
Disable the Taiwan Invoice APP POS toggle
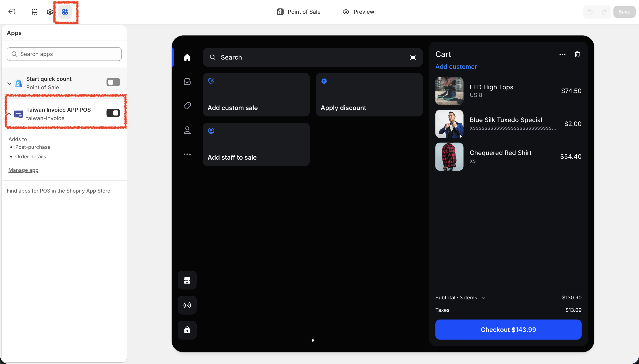coord(113,113)
